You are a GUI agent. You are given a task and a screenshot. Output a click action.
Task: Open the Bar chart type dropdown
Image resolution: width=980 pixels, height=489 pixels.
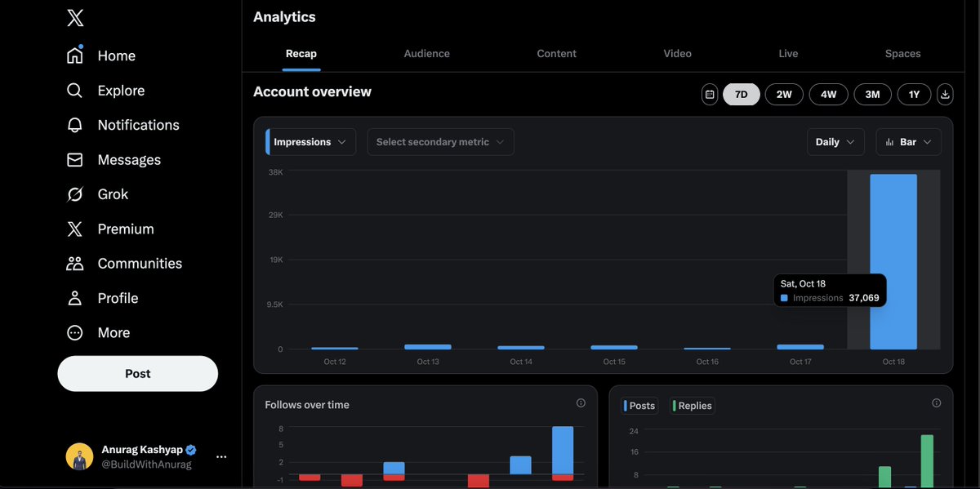(908, 142)
